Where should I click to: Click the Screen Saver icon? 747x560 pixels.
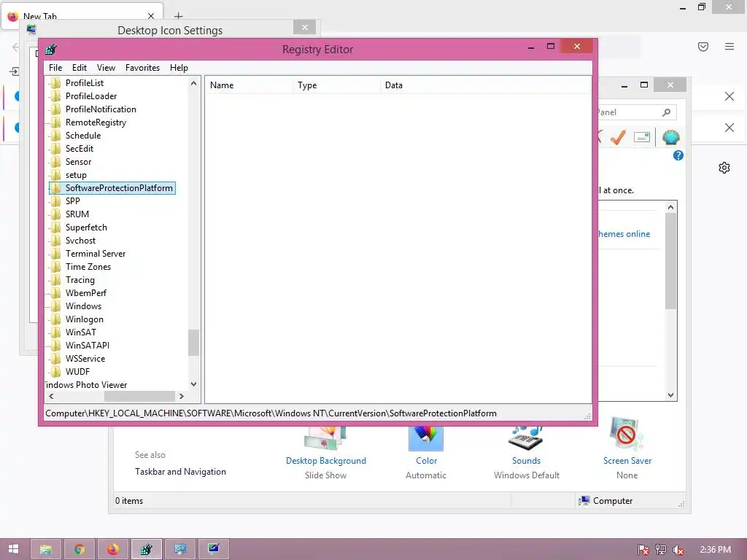point(626,434)
